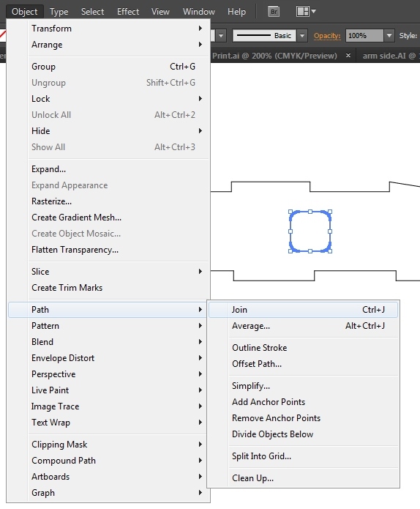Choose Outline Stroke
This screenshot has height=509, width=420.
(x=303, y=348)
